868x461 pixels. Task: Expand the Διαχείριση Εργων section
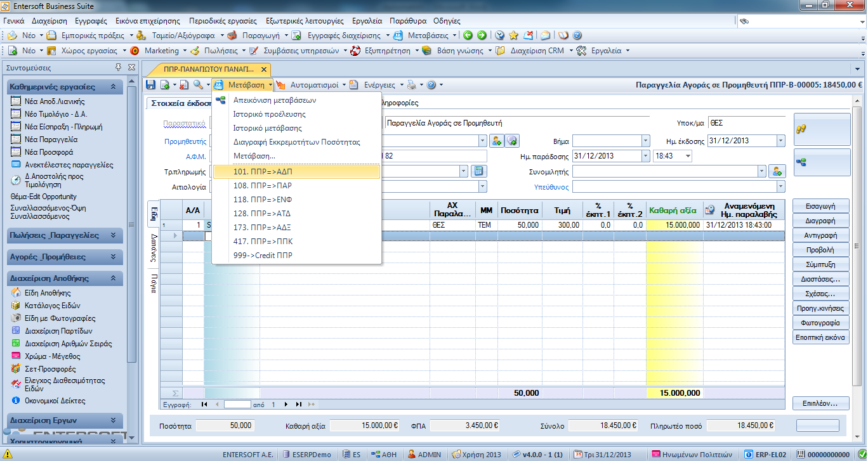tap(114, 420)
